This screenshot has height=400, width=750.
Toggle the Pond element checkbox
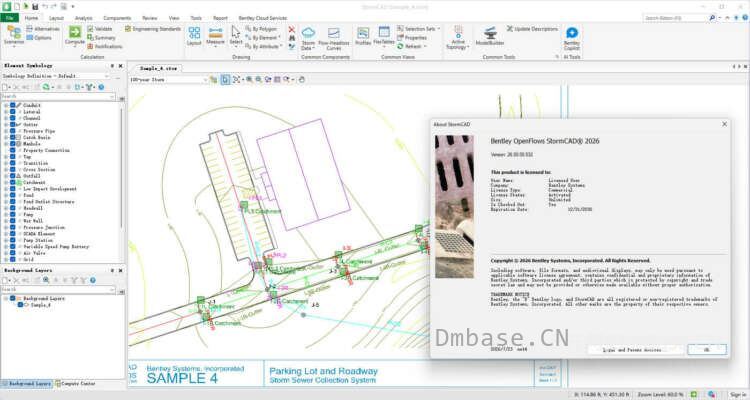pyautogui.click(x=13, y=195)
